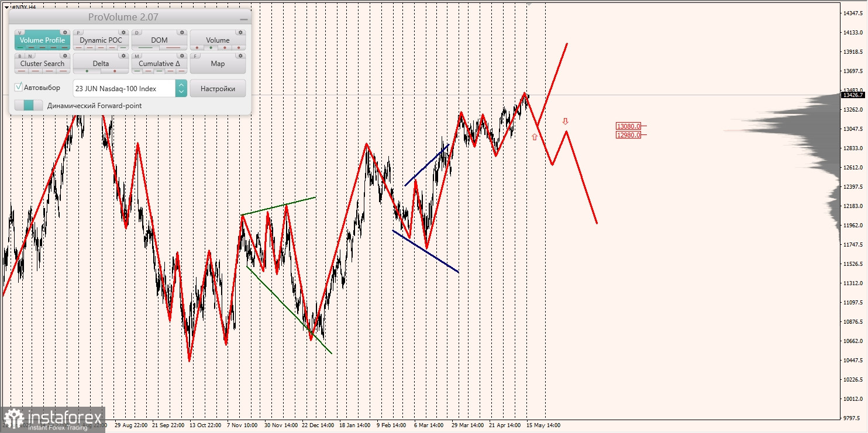
Task: Select red line segment under DOM
Action: (x=173, y=47)
